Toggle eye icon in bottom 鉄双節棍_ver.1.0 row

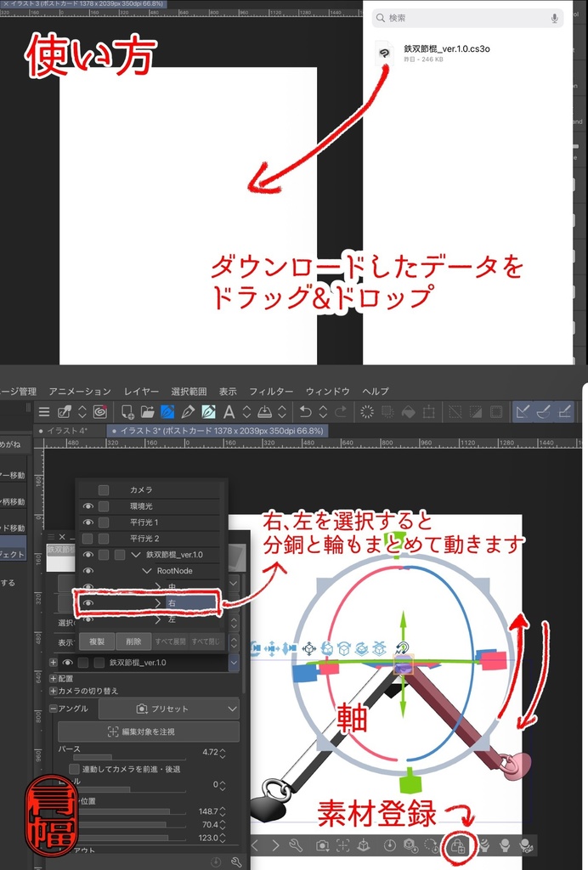point(68,663)
